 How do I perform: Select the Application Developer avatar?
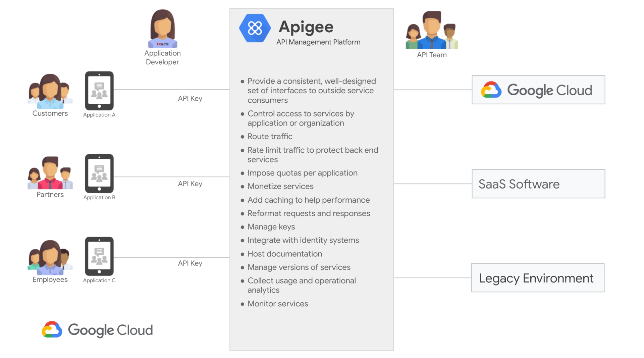pos(163,29)
